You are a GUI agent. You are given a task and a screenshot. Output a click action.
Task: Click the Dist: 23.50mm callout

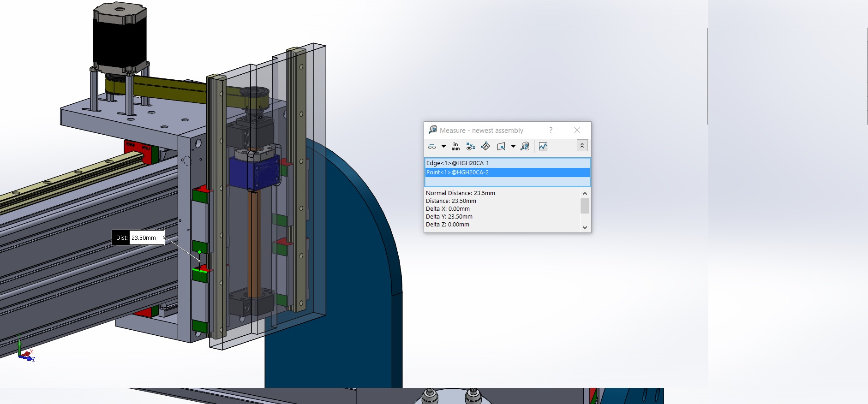[138, 238]
